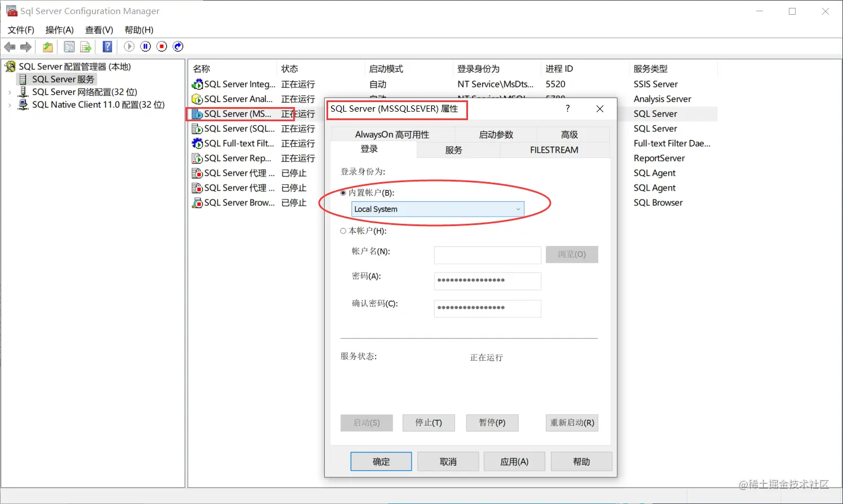
Task: Click the forward arrow in the toolbar
Action: click(x=26, y=47)
